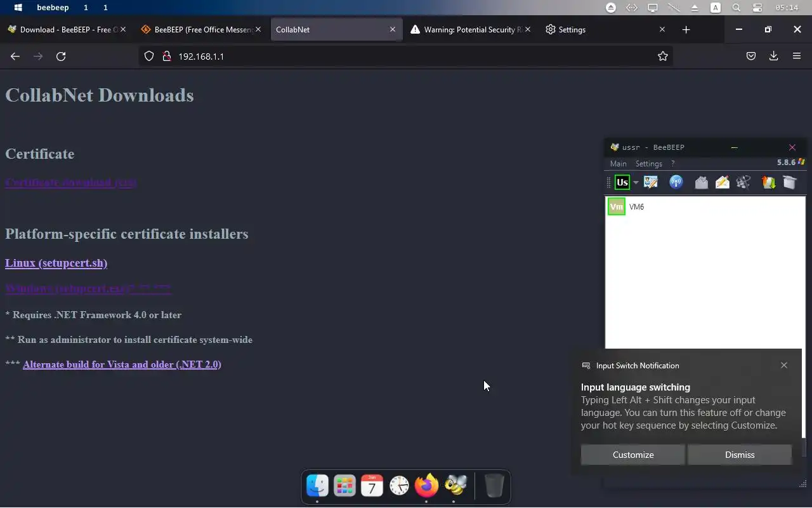Image resolution: width=812 pixels, height=508 pixels.
Task: Open the Windows setupcert.exe link
Action: tap(88, 288)
